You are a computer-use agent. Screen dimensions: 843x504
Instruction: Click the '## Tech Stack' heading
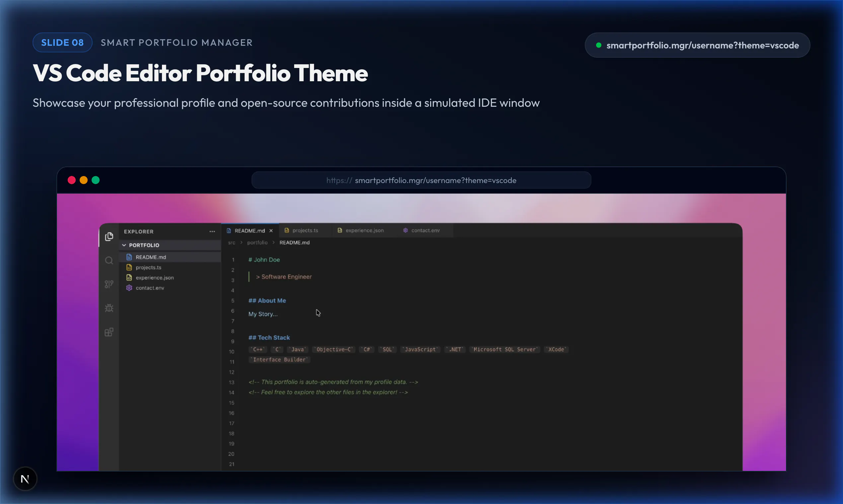pos(269,338)
